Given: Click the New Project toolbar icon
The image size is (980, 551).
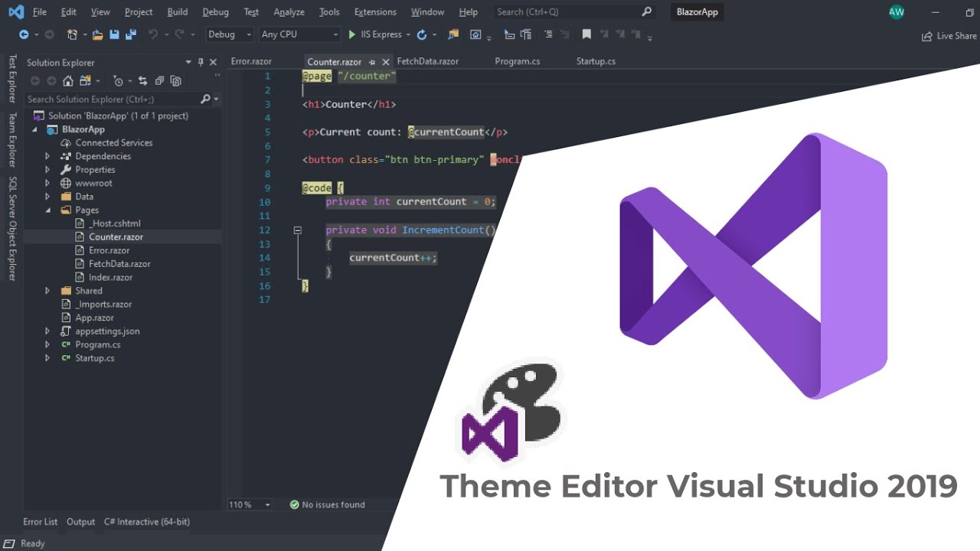Looking at the screenshot, I should pos(72,34).
